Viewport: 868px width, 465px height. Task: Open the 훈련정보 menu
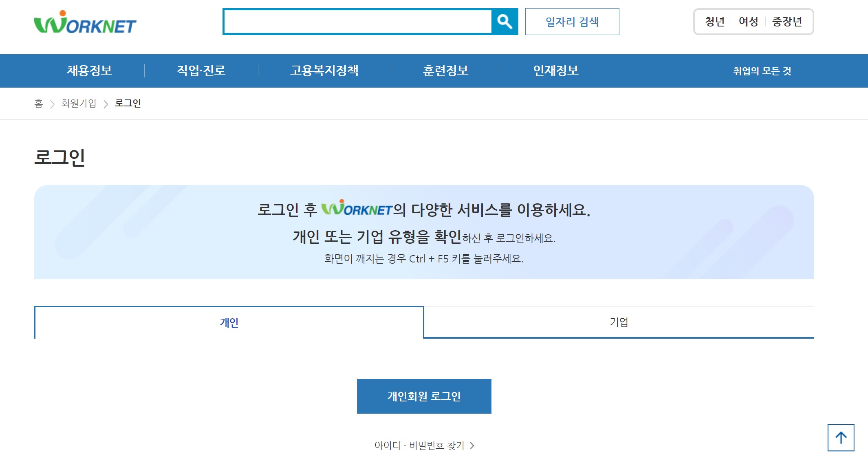point(445,71)
